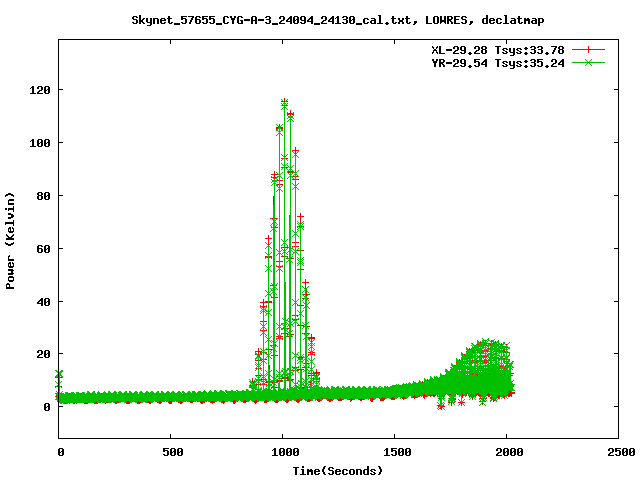This screenshot has height=480, width=640.
Task: Click the 20 tick label on y-axis
Action: tap(43, 354)
